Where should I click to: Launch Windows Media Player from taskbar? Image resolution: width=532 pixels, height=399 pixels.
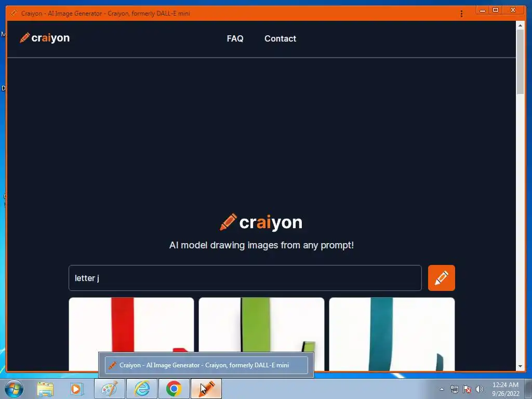click(x=77, y=389)
